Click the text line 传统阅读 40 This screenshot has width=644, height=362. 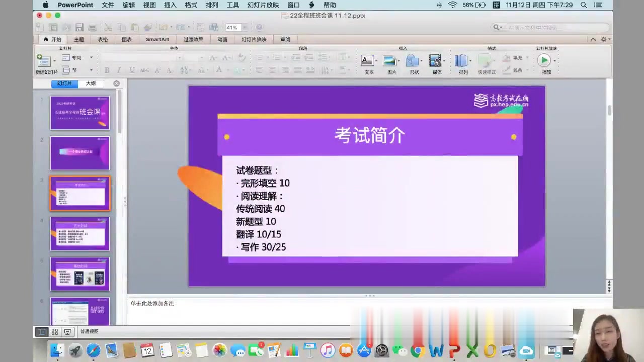click(260, 209)
